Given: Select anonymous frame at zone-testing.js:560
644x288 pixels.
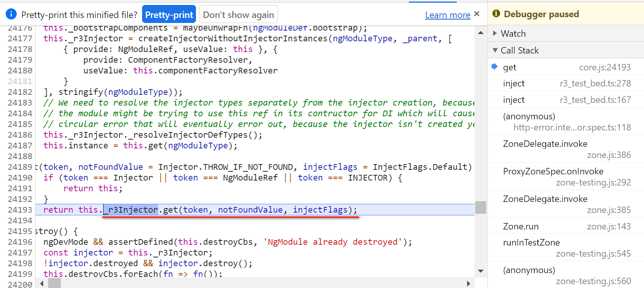Looking at the screenshot, I should pos(566,275).
